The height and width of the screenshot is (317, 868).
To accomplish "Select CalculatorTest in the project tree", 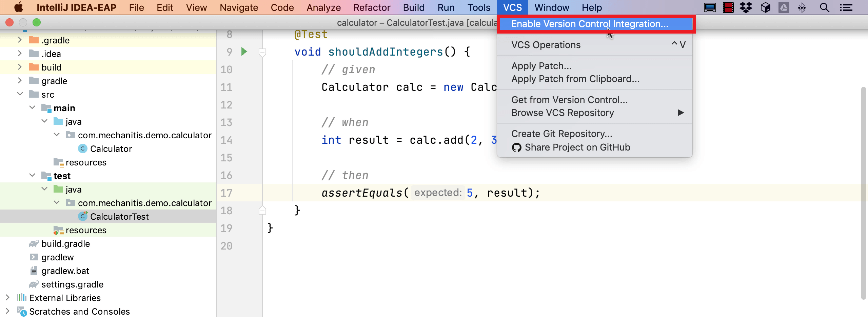I will tap(119, 216).
